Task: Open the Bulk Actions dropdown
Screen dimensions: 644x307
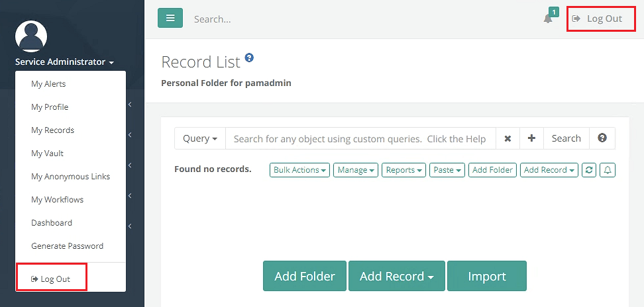Action: [x=300, y=170]
